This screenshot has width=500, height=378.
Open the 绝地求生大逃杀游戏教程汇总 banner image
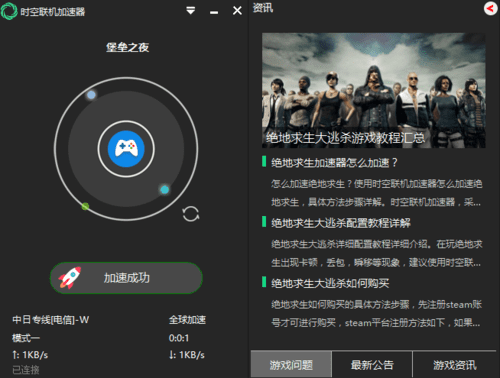tap(373, 90)
